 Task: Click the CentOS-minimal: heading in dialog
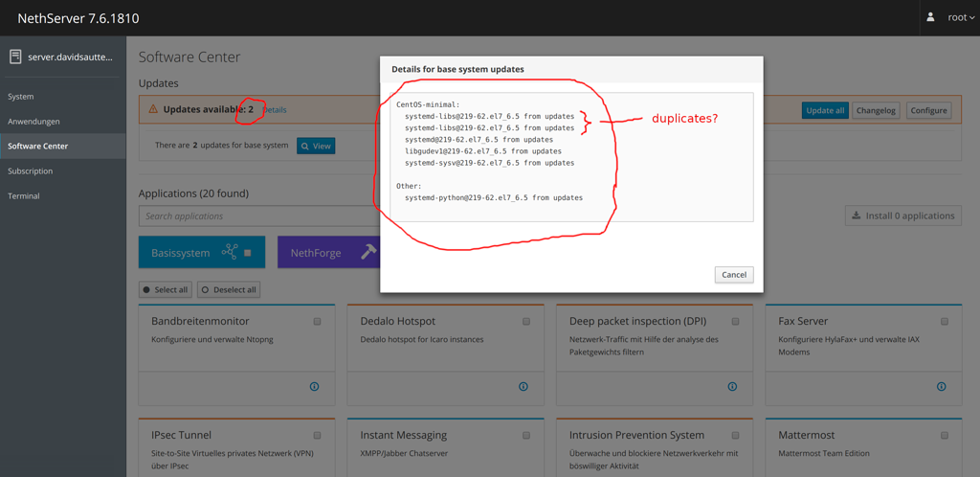coord(428,104)
